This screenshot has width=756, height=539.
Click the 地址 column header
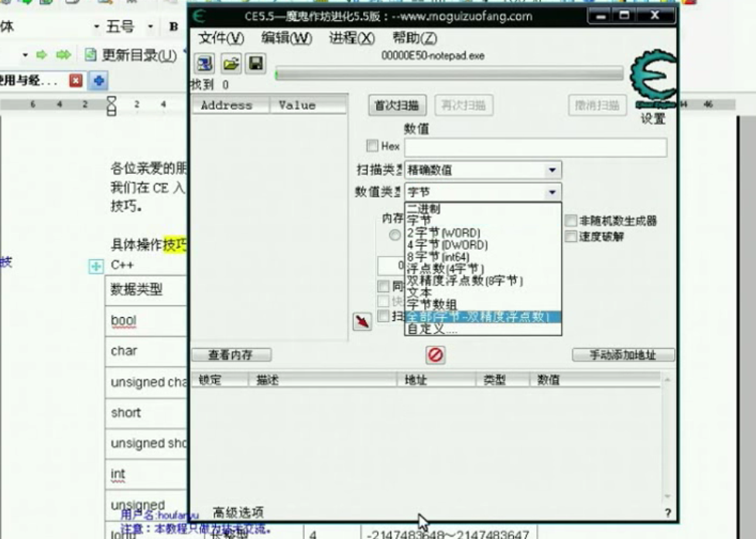pos(437,380)
